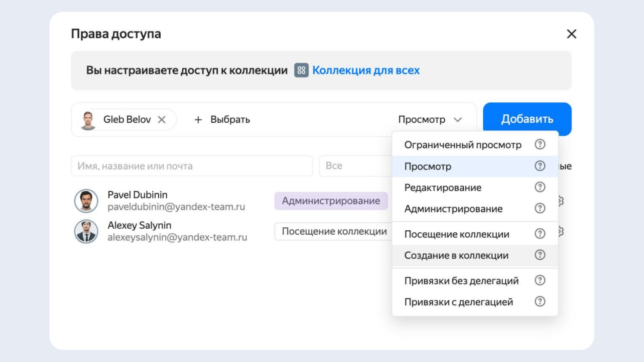Select Привязки без делегаций menu item
Viewport: 644px width, 362px height.
click(475, 281)
